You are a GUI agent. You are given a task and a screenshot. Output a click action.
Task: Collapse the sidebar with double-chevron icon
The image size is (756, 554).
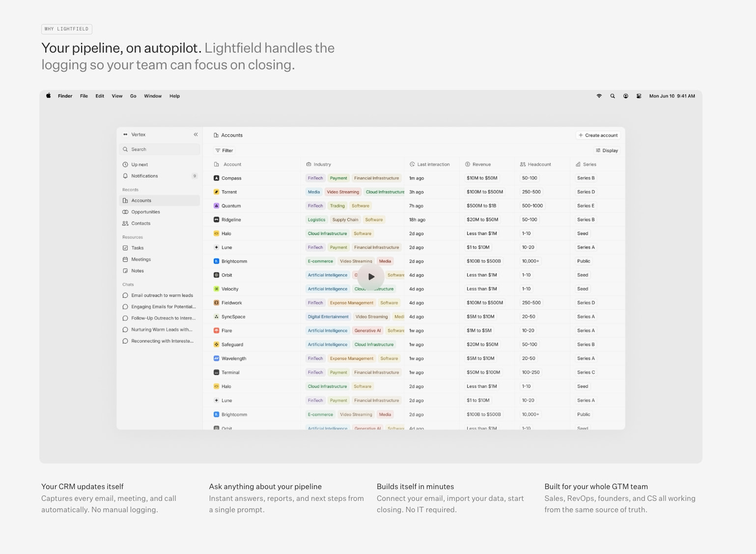[196, 134]
